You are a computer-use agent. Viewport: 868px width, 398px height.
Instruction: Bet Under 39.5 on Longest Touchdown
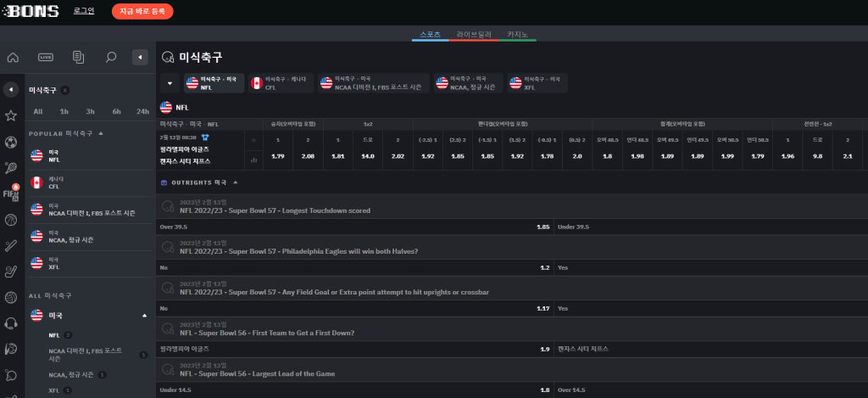coord(711,227)
